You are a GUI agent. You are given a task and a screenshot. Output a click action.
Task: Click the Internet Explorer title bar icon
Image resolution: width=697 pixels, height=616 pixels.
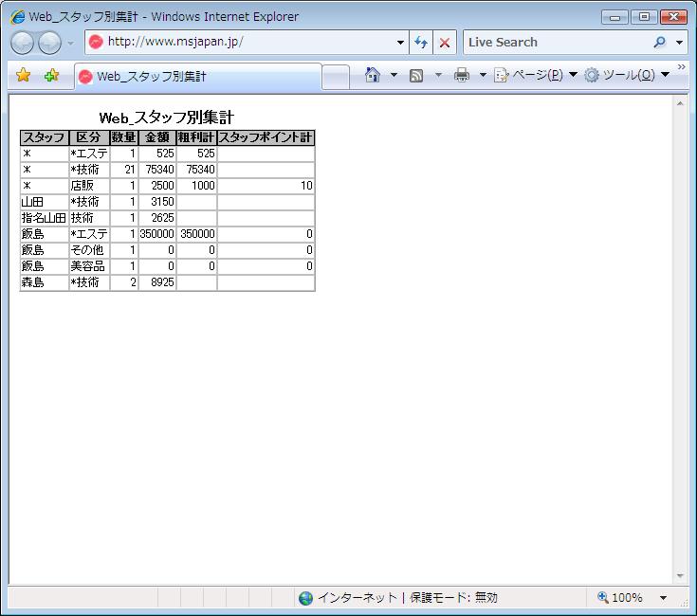(x=18, y=17)
